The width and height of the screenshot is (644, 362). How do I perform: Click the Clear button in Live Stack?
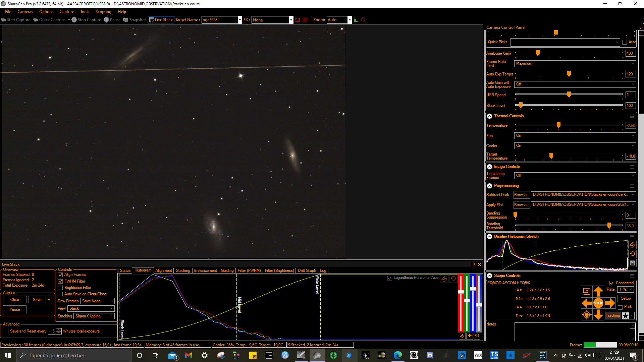15,300
